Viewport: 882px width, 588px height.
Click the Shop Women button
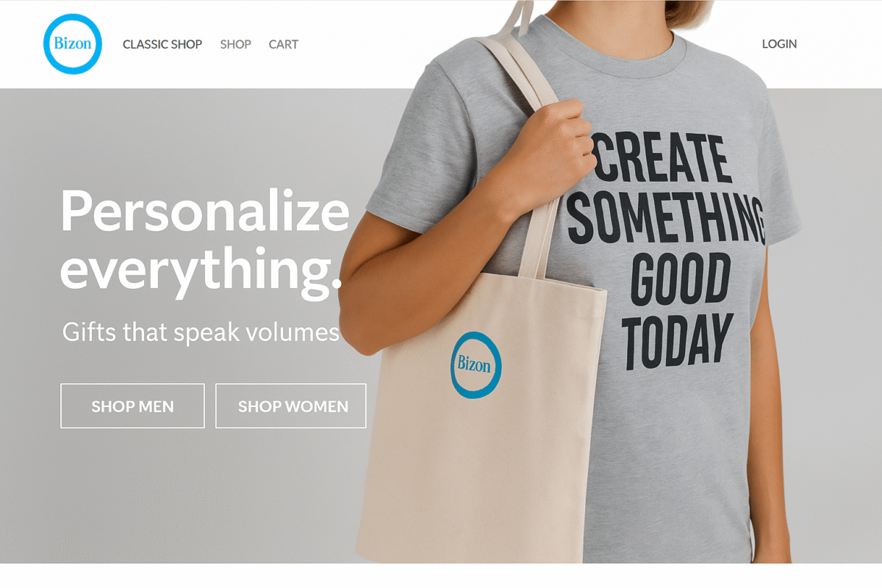pos(290,406)
